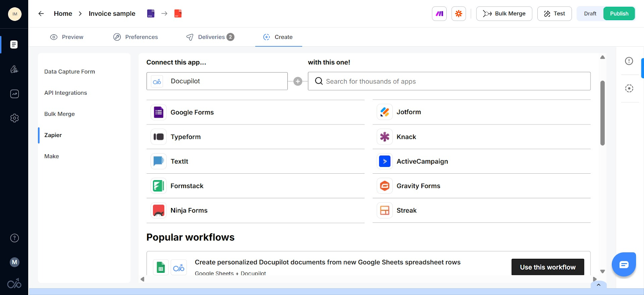Open the Preferences tab
The width and height of the screenshot is (644, 295).
(x=136, y=37)
